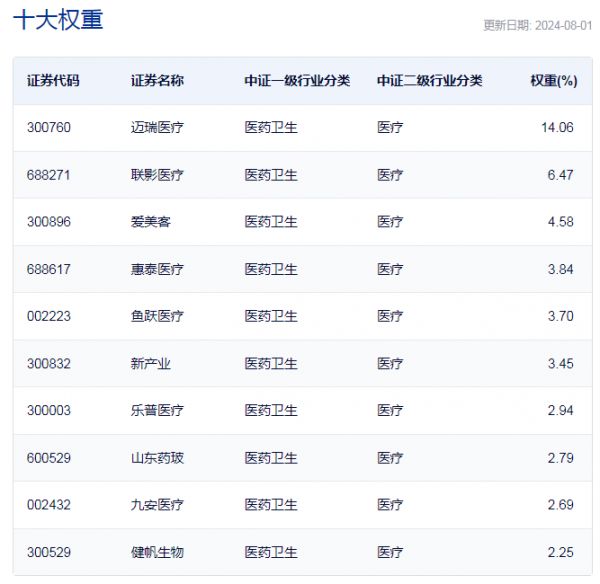Select weight value 3.70

click(x=560, y=316)
